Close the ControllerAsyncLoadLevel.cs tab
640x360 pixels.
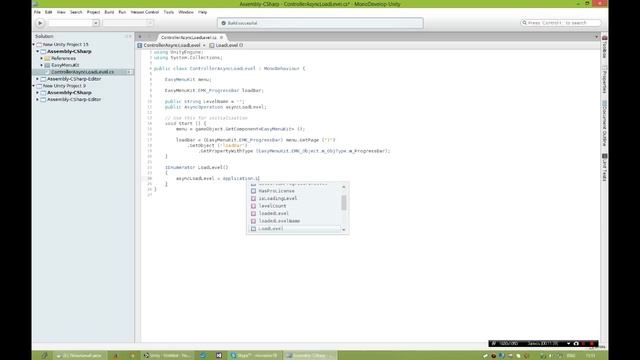(x=222, y=38)
